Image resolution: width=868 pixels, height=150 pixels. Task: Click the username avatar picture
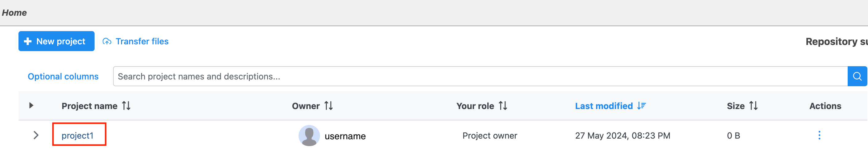[309, 136]
